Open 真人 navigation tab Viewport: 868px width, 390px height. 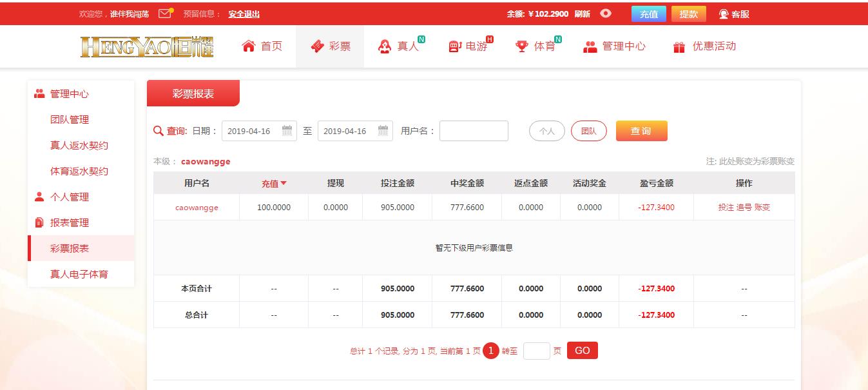[400, 46]
